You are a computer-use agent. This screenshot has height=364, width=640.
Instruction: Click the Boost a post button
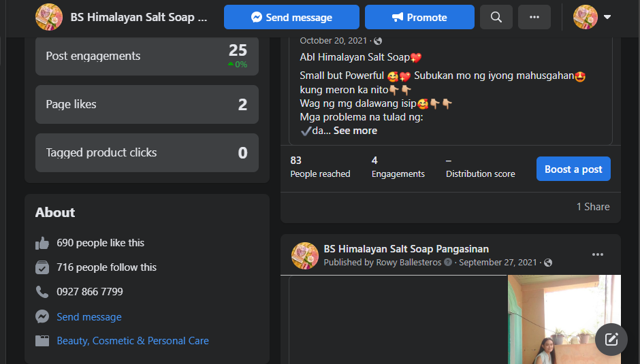[573, 169]
